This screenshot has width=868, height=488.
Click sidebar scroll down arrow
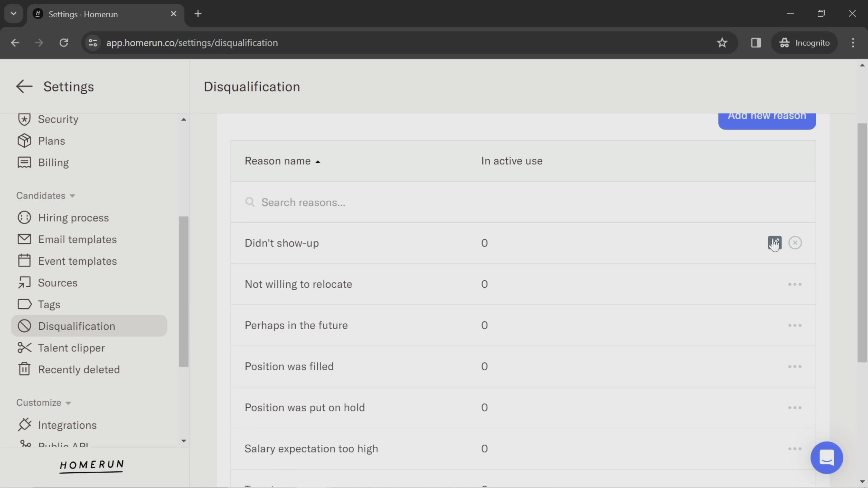click(184, 441)
